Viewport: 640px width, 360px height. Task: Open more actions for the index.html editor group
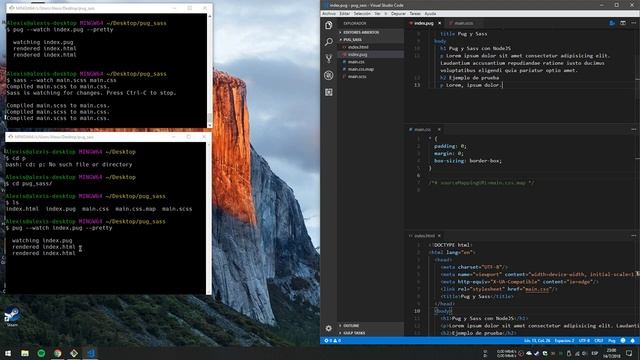[633, 236]
